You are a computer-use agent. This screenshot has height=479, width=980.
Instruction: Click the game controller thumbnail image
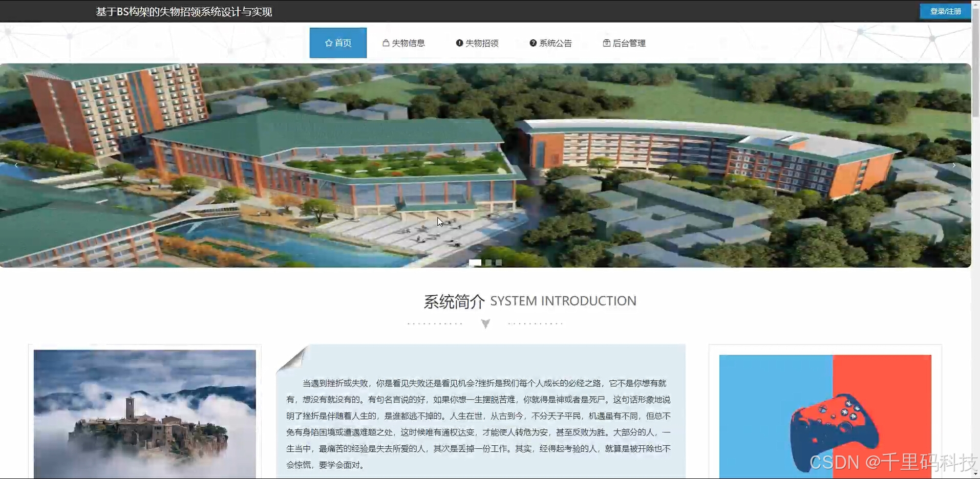coord(825,417)
